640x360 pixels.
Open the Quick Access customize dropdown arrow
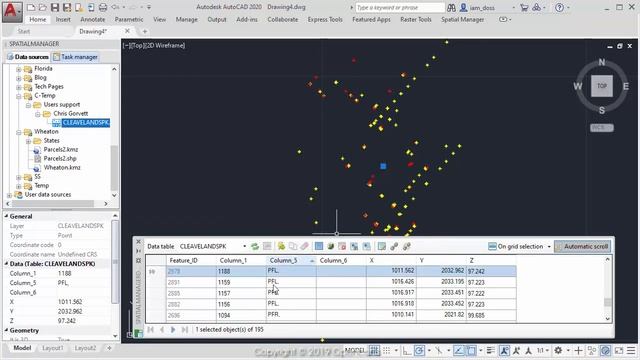[149, 7]
